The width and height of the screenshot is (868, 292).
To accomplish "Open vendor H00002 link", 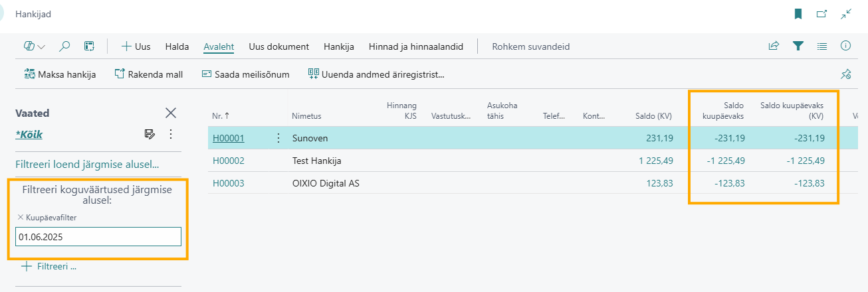I will 229,161.
